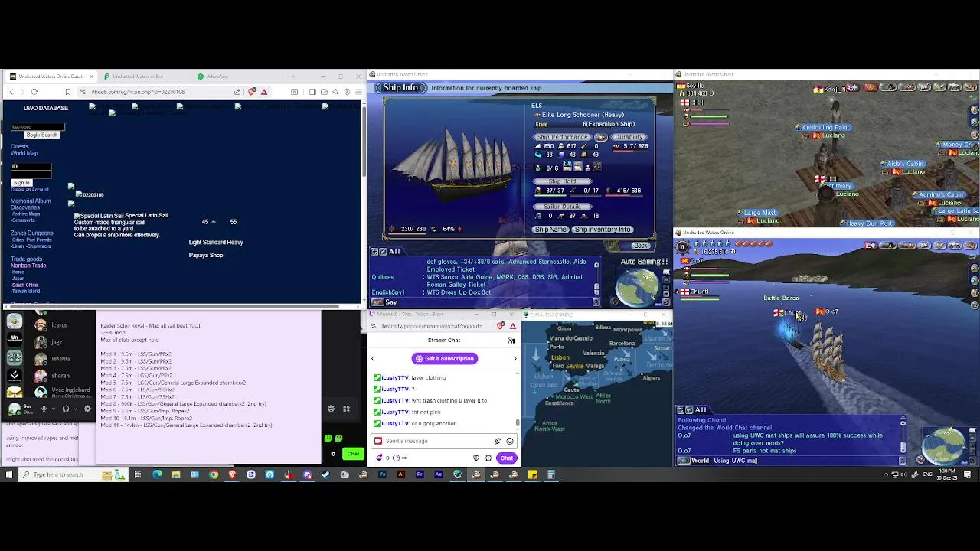
Task: Open Illustrator from the taskbar
Action: click(x=401, y=474)
